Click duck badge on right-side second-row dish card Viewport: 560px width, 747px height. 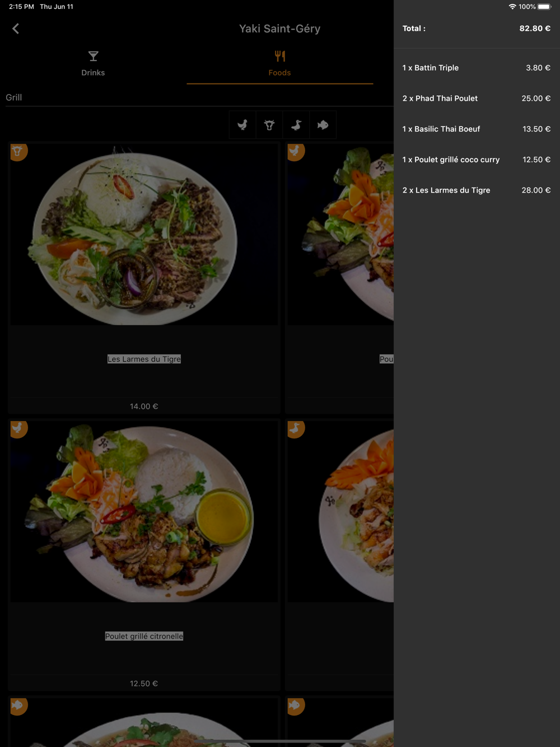[x=296, y=428]
